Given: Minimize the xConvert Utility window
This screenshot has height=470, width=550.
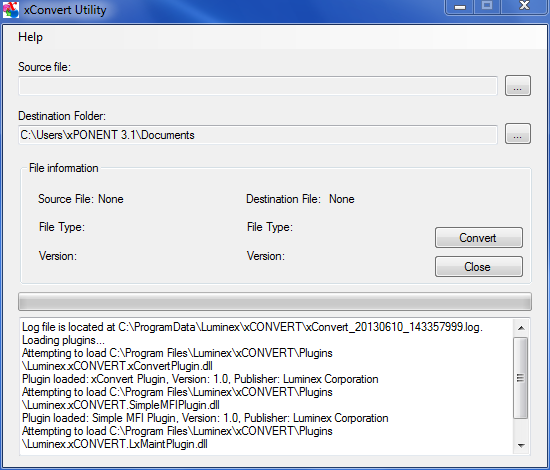Looking at the screenshot, I should [460, 7].
